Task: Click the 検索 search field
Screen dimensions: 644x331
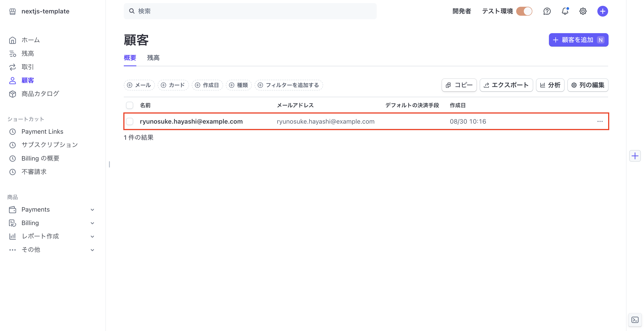Action: point(250,11)
